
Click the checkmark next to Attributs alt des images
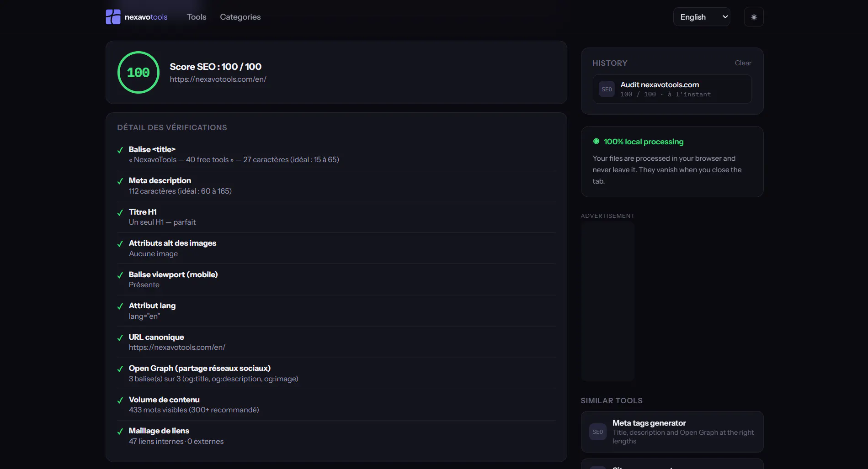point(120,243)
